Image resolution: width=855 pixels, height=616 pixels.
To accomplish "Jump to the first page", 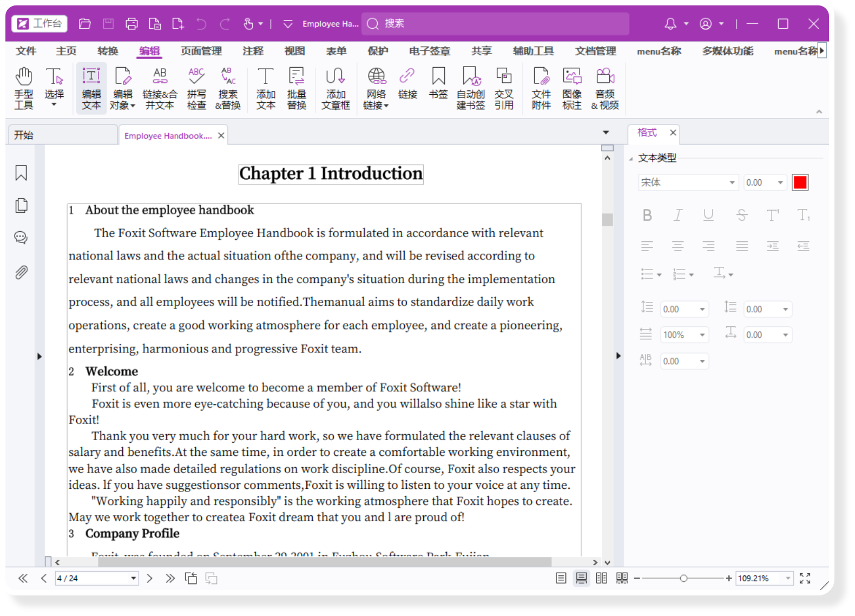I will pos(23,578).
